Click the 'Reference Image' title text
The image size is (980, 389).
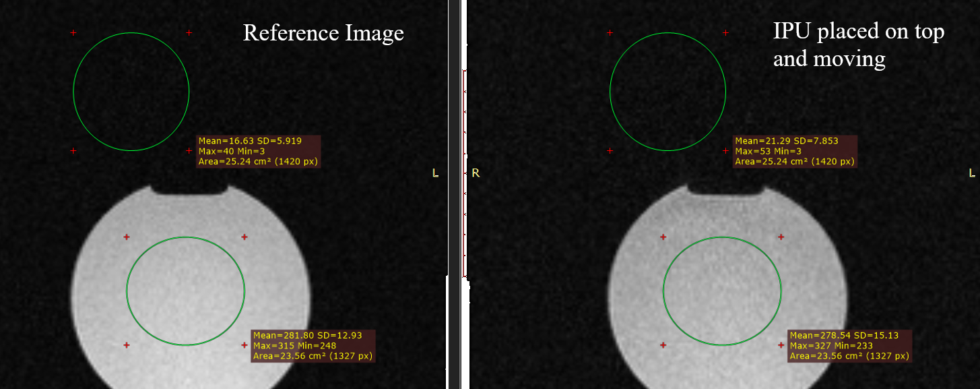click(323, 32)
